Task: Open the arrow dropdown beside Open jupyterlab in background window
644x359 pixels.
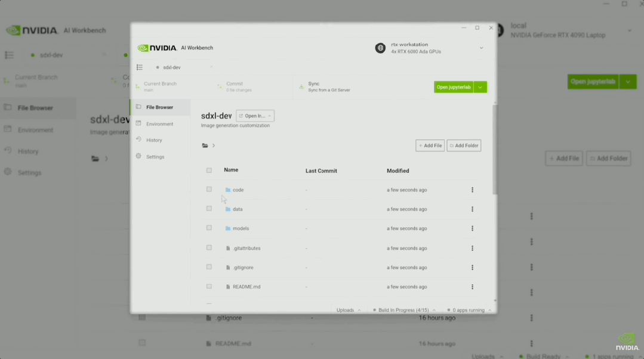Action: 628,82
